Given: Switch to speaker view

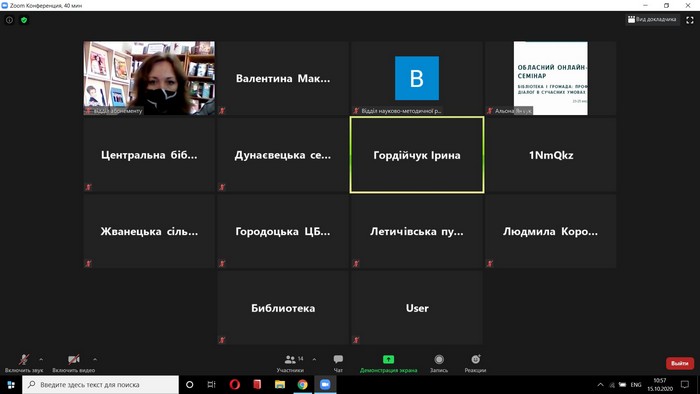Looking at the screenshot, I should pos(652,19).
